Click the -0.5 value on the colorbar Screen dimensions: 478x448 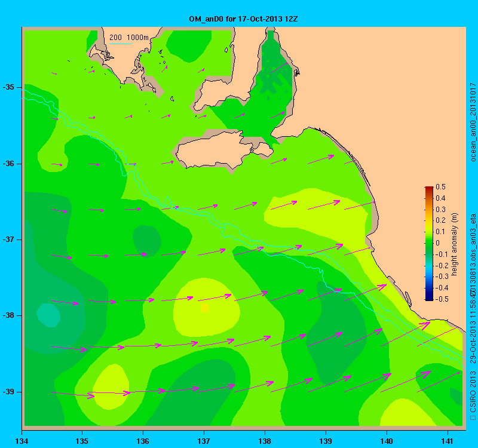click(442, 299)
